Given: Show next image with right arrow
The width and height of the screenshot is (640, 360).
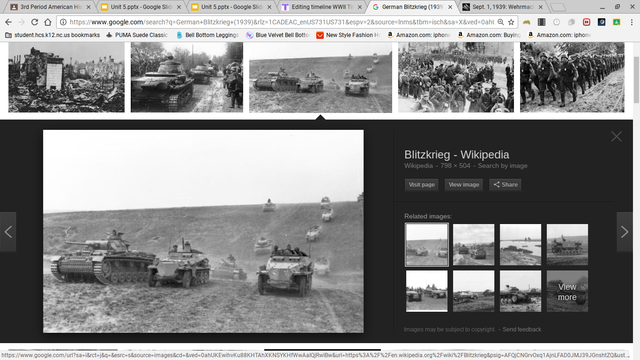Looking at the screenshot, I should click(624, 232).
